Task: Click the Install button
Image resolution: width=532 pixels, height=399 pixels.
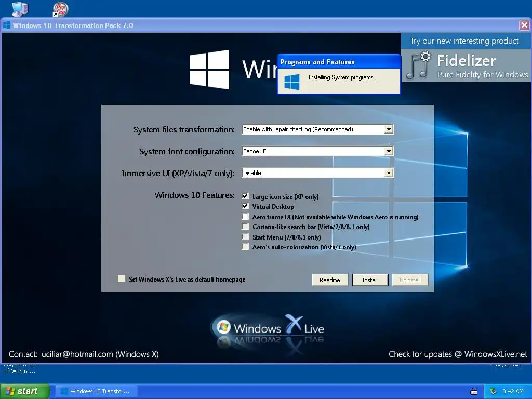Action: (x=370, y=280)
